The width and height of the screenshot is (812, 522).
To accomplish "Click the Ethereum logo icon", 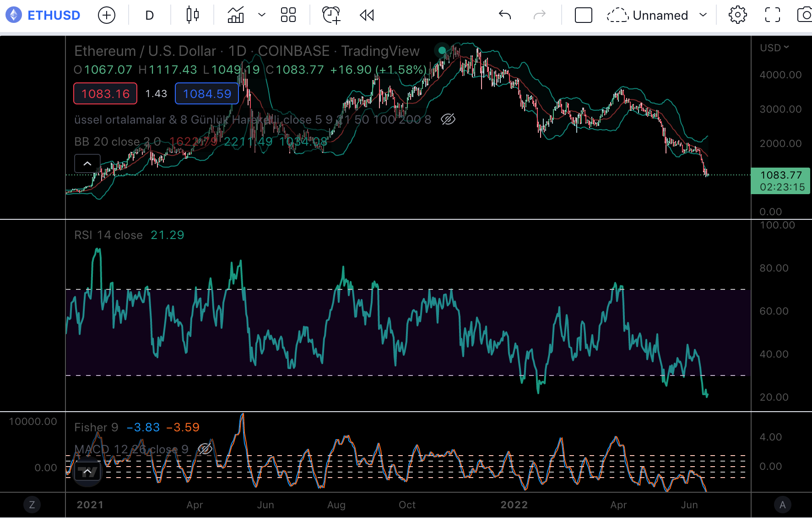I will click(x=14, y=15).
